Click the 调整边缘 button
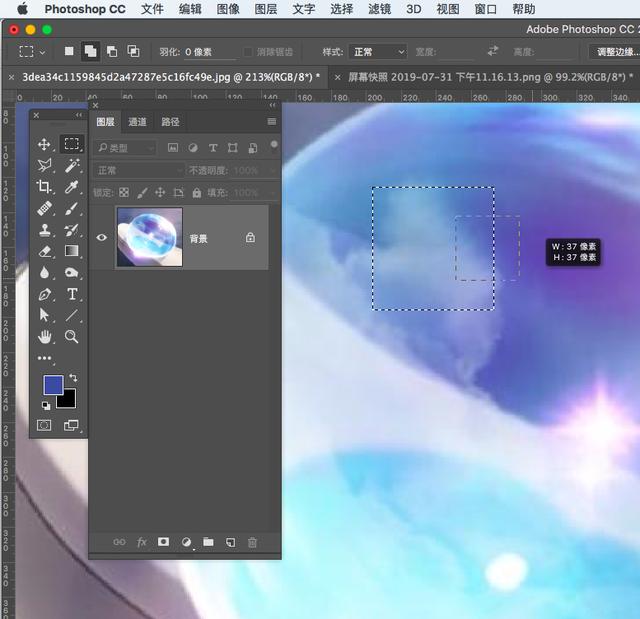The width and height of the screenshot is (640, 619). point(616,52)
